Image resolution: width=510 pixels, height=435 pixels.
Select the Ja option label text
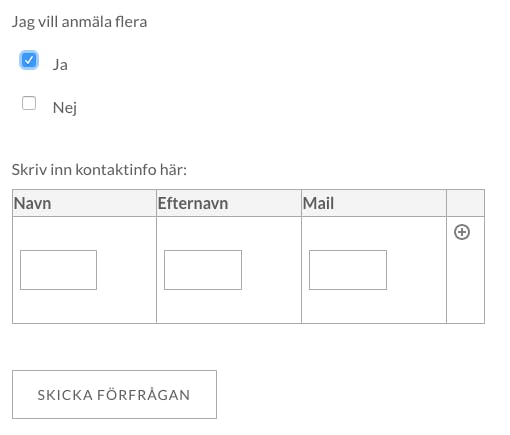click(60, 65)
